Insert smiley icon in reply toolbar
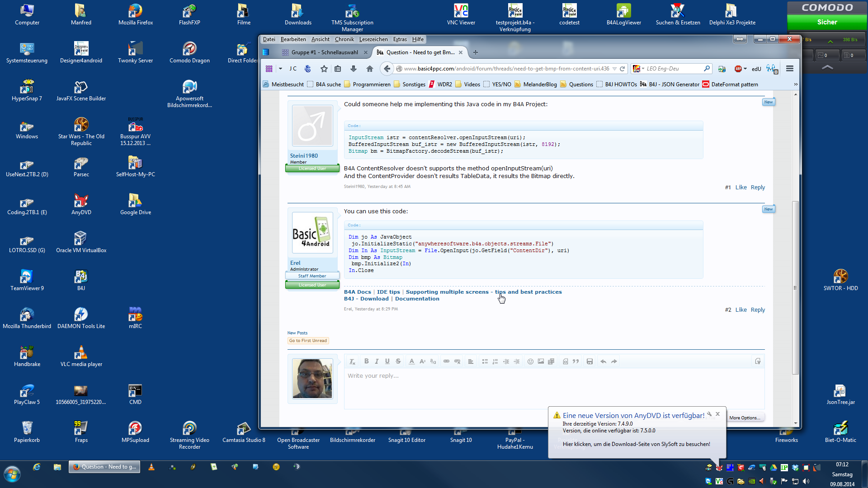Image resolution: width=868 pixels, height=488 pixels. [x=530, y=361]
